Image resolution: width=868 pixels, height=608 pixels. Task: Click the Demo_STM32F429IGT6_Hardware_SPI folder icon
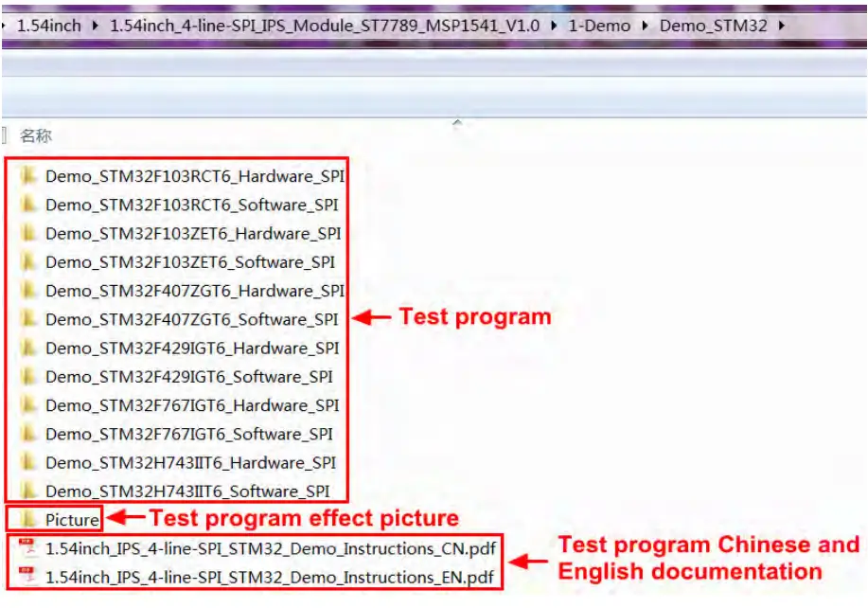click(27, 348)
